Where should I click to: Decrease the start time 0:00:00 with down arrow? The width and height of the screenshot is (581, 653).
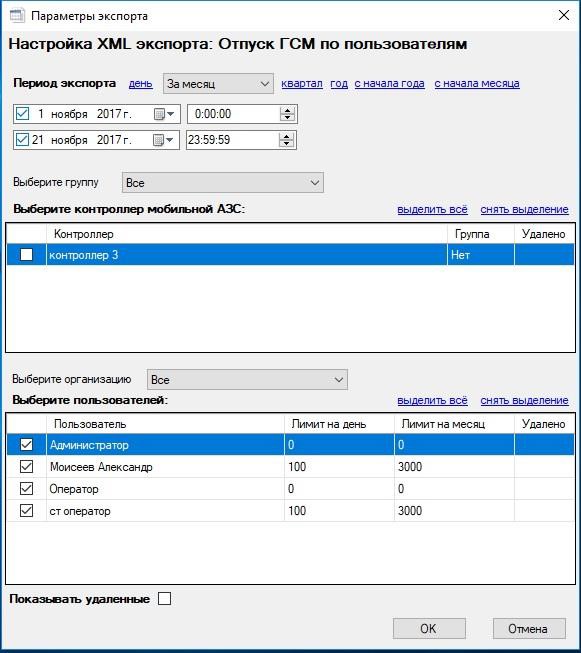pyautogui.click(x=287, y=118)
